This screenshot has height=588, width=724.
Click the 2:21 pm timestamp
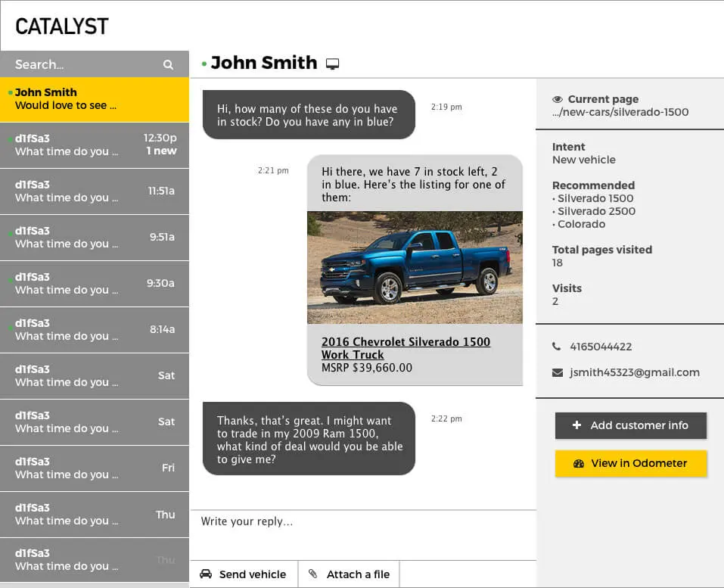(x=273, y=170)
